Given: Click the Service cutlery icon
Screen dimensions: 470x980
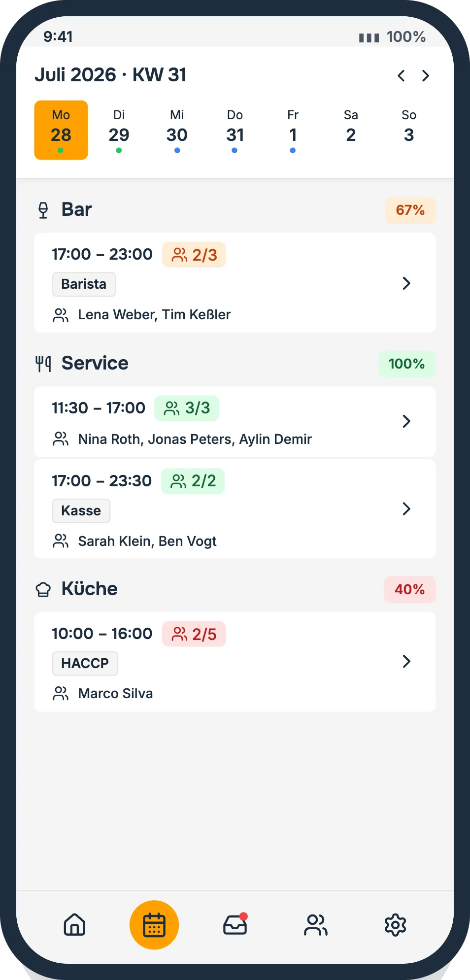Looking at the screenshot, I should pyautogui.click(x=43, y=364).
